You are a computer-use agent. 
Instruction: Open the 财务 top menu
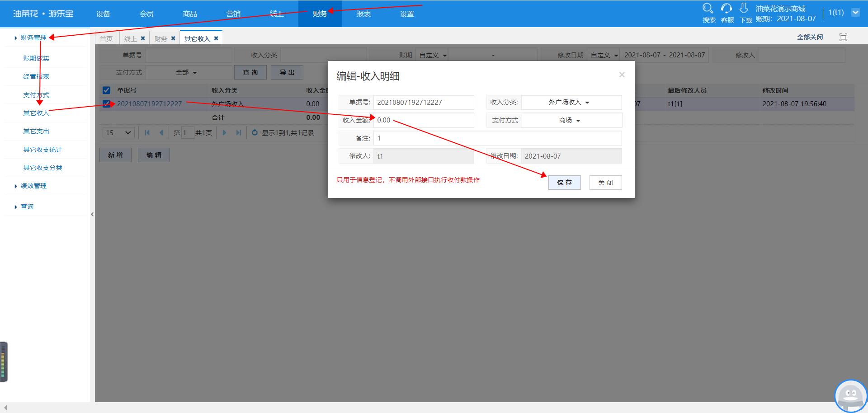click(x=320, y=14)
